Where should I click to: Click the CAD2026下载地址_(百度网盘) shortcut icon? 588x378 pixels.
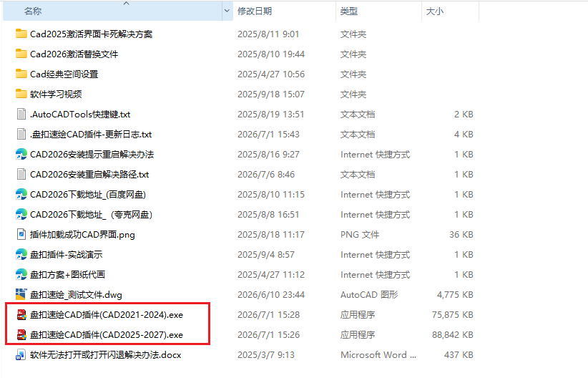coord(21,195)
